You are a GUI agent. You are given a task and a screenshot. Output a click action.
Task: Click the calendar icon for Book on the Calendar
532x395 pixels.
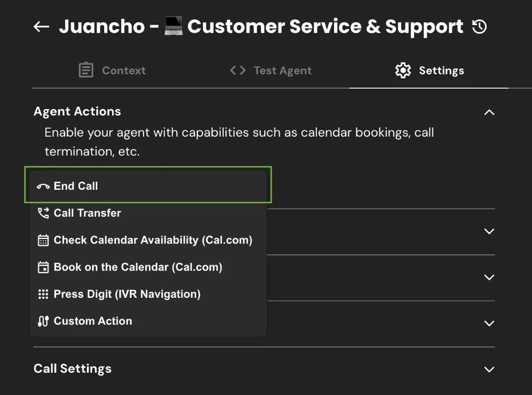(x=43, y=267)
